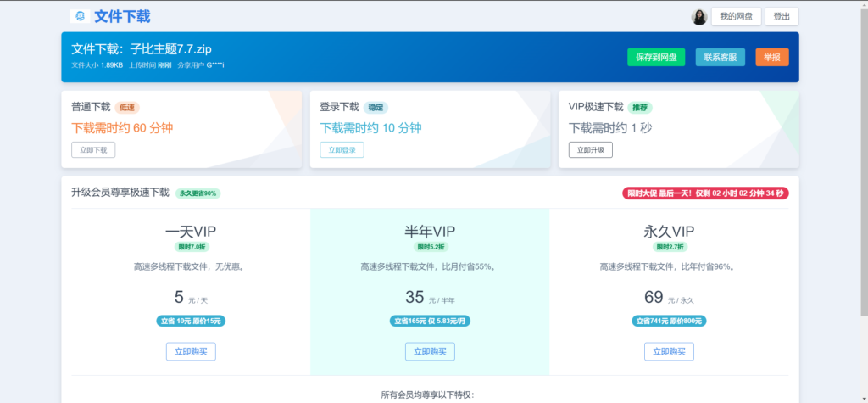Click the 联系客服 button

tap(721, 57)
